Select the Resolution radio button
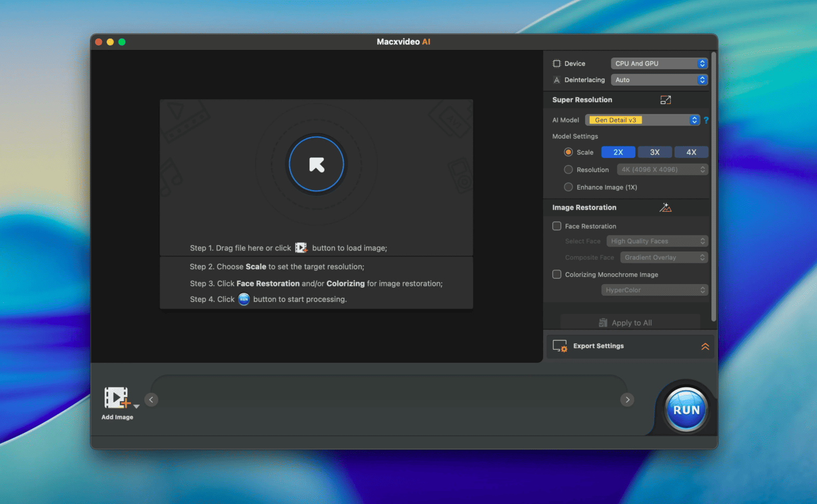817x504 pixels. pos(568,170)
